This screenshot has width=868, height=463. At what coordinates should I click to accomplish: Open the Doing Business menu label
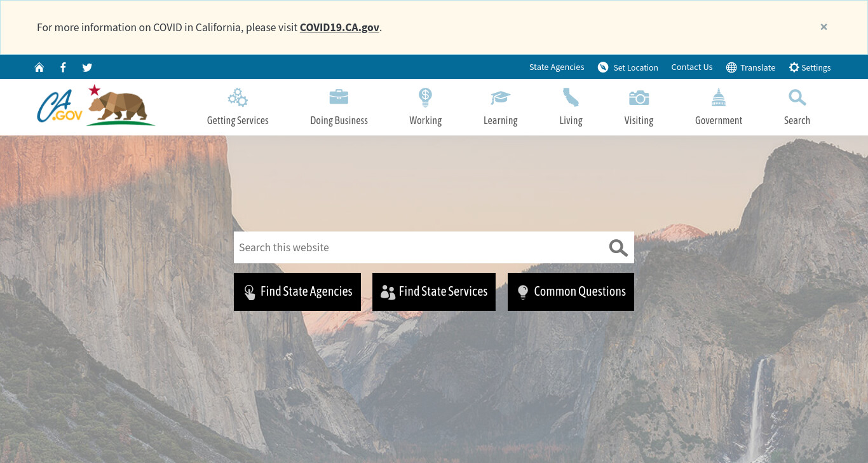pos(339,120)
